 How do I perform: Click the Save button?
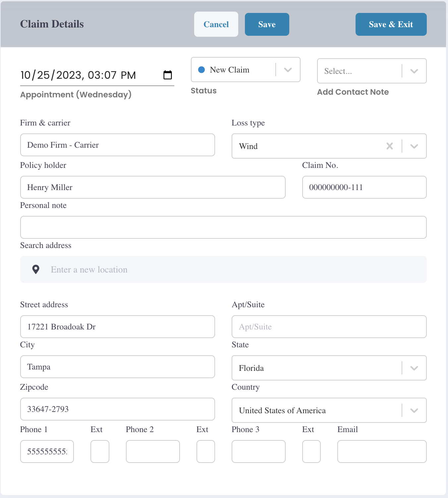[267, 24]
